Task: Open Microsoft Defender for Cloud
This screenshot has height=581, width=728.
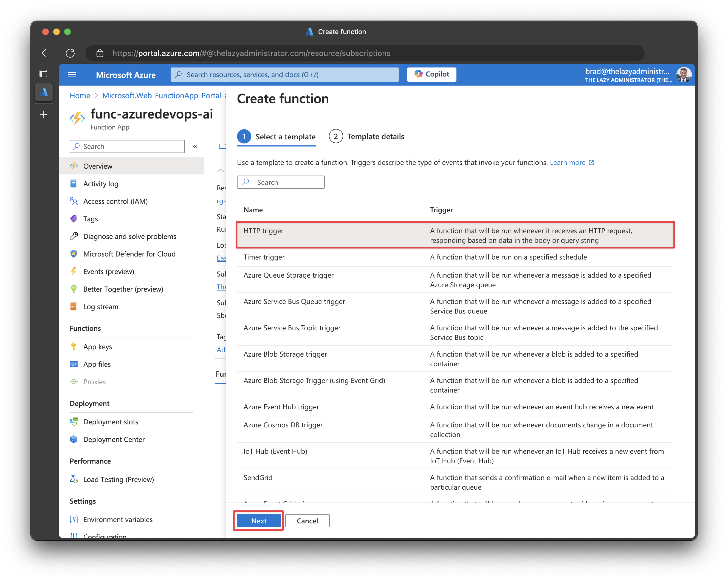Action: coord(131,254)
